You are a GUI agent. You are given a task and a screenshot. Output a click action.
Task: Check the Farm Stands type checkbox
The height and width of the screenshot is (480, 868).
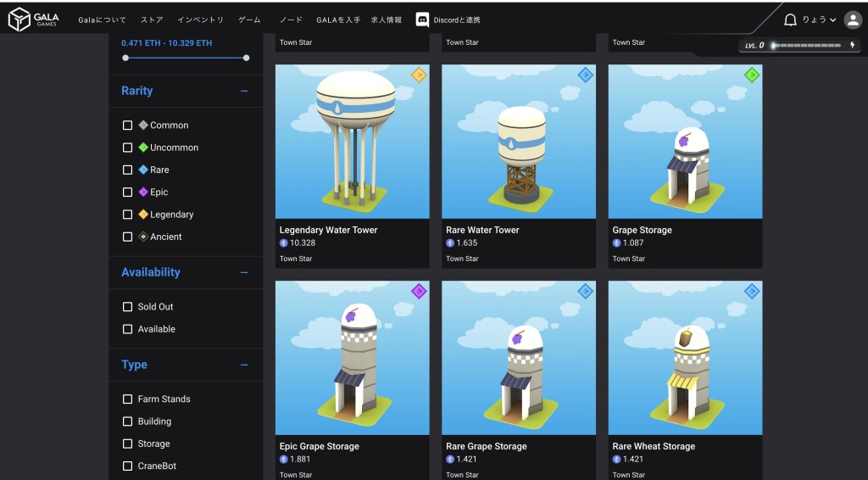127,399
